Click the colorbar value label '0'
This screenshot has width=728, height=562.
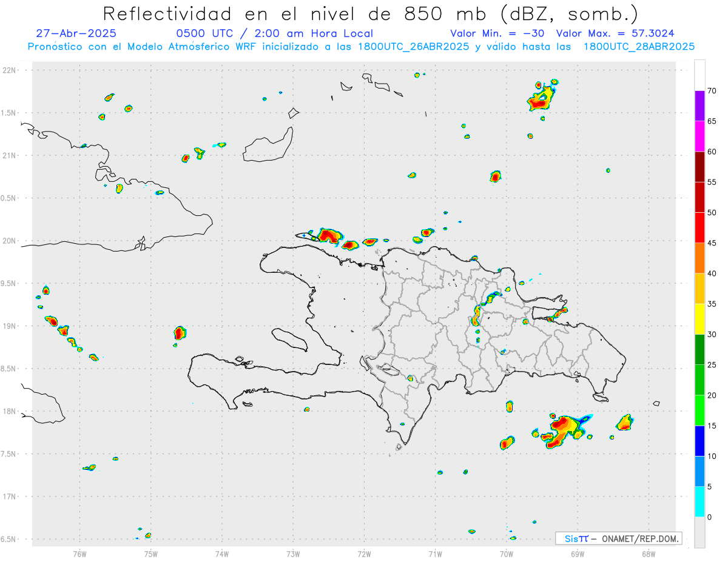(x=710, y=517)
